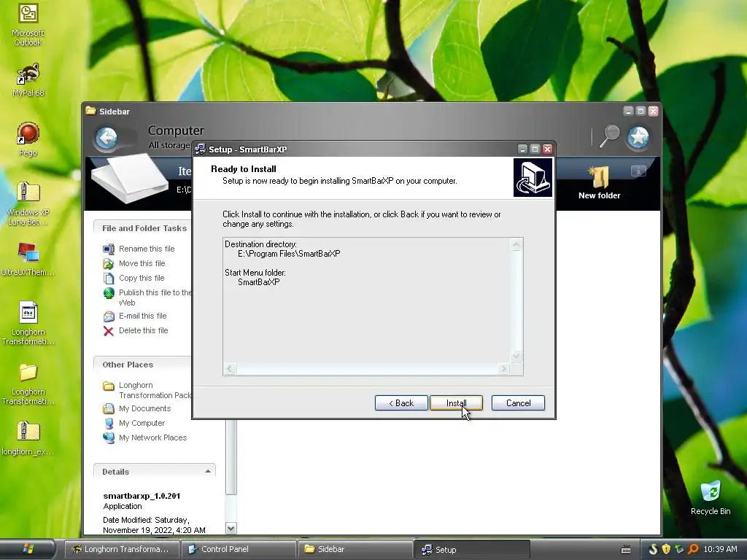Screen dimensions: 747x560
Task: Click the first tray icon left of the shield
Action: 653,549
